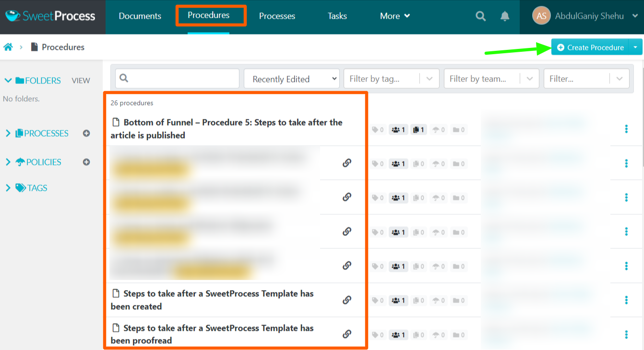Add a new process with plus icon
644x350 pixels.
click(x=86, y=133)
